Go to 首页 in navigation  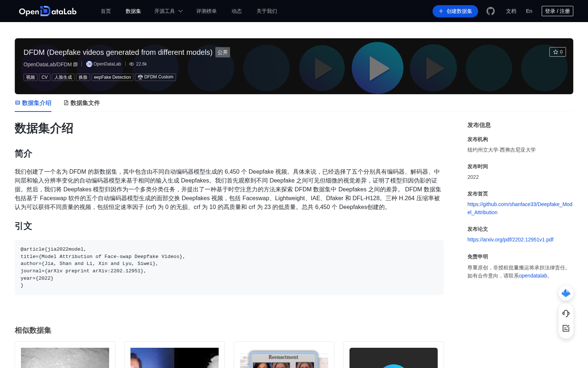tap(106, 11)
